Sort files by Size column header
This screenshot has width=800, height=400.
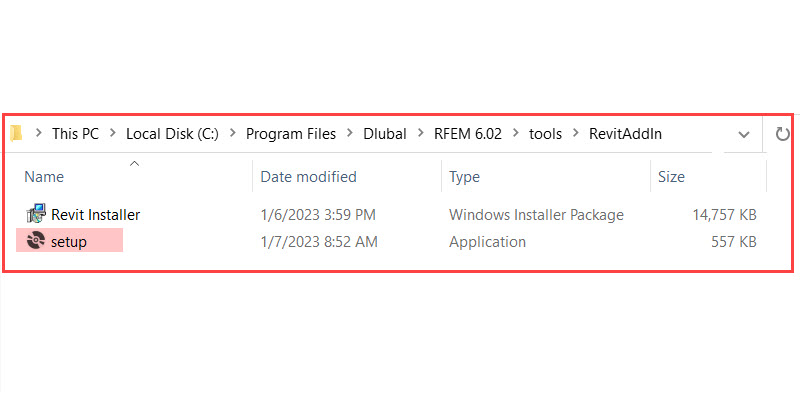pyautogui.click(x=671, y=177)
